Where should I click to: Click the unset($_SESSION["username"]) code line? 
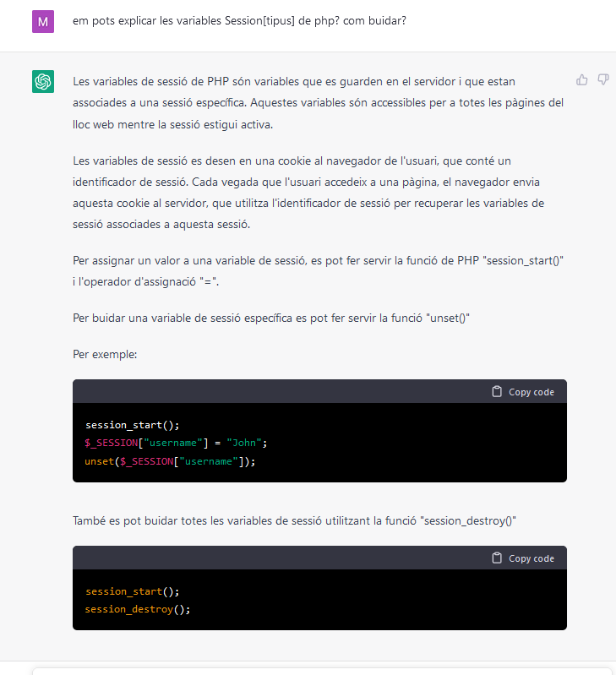[170, 461]
